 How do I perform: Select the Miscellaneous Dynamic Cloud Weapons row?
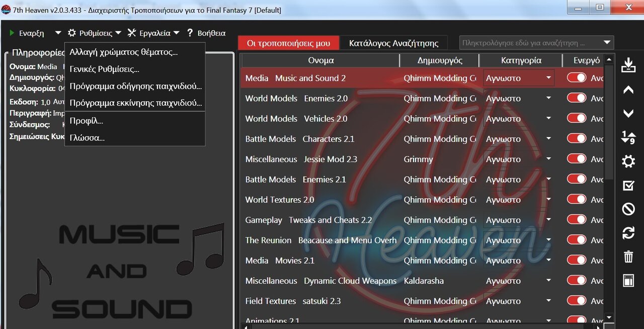click(x=423, y=281)
